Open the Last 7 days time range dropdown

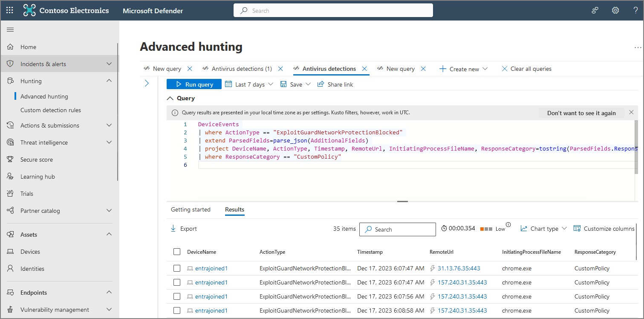249,84
